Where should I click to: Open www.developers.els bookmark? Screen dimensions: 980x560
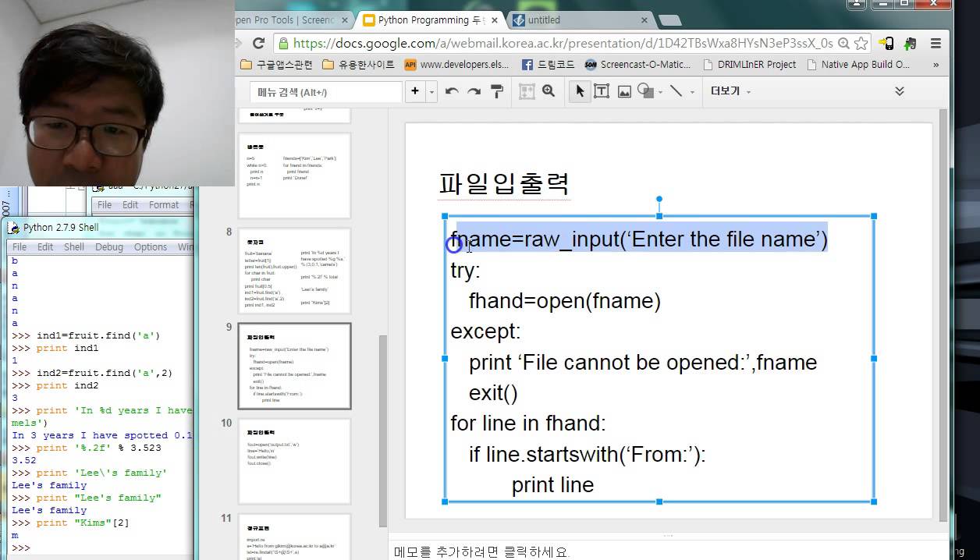point(458,65)
